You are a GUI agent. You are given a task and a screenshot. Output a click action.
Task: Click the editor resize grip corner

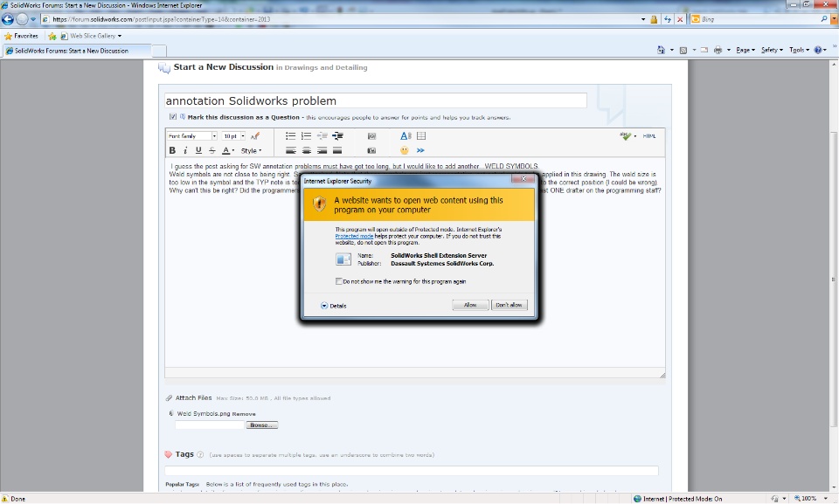[x=662, y=375]
